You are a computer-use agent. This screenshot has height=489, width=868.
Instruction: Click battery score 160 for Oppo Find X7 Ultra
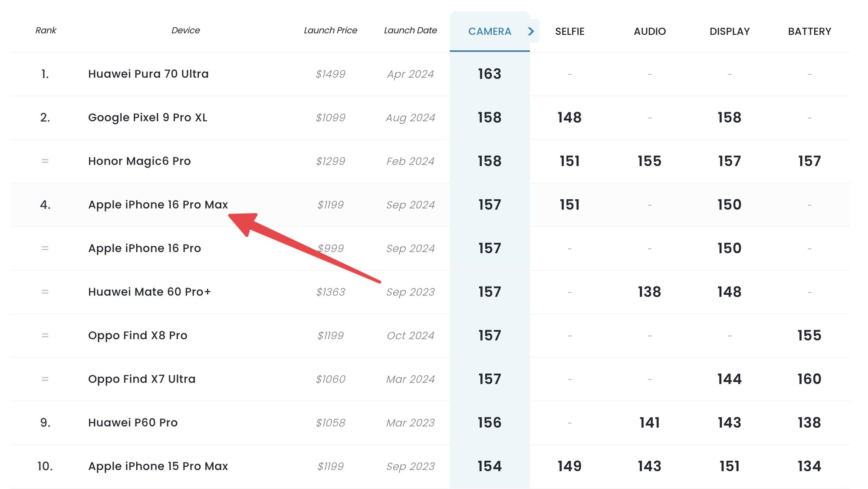[809, 379]
